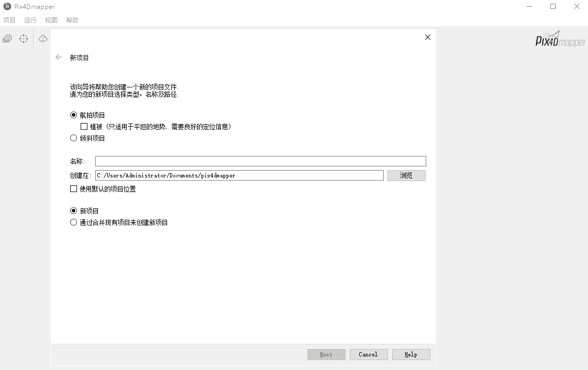This screenshot has height=370, width=588.
Task: Click the 名称 project name input field
Action: pyautogui.click(x=260, y=161)
